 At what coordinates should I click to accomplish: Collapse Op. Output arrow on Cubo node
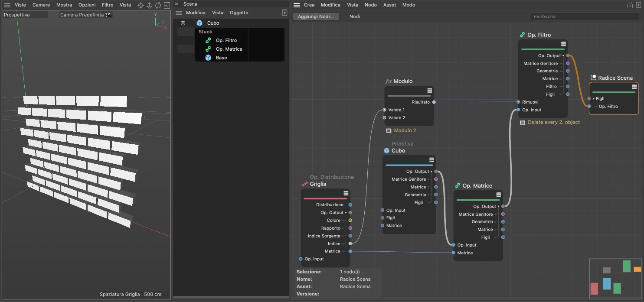(x=432, y=172)
